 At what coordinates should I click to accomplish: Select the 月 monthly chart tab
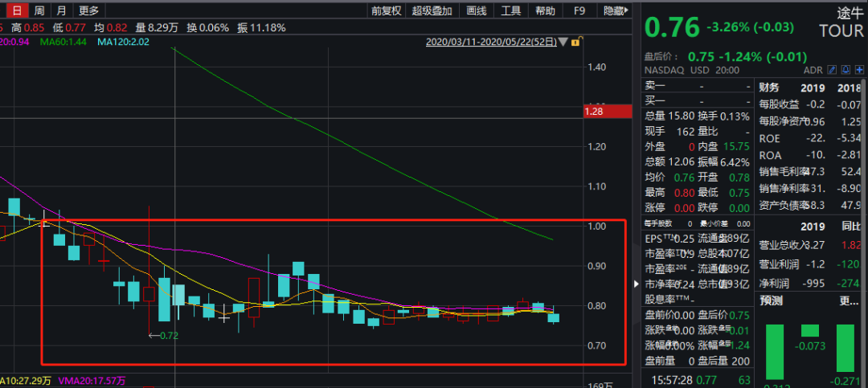tap(61, 10)
